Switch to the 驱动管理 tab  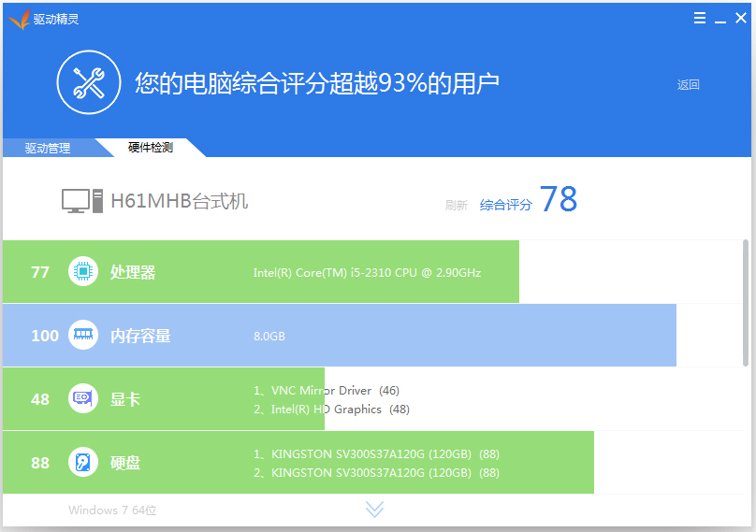click(48, 148)
